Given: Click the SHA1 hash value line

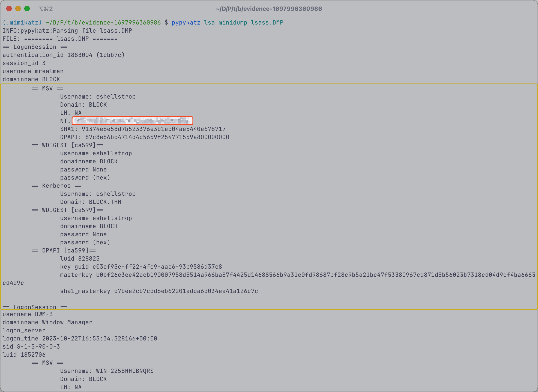Looking at the screenshot, I should tap(143, 129).
